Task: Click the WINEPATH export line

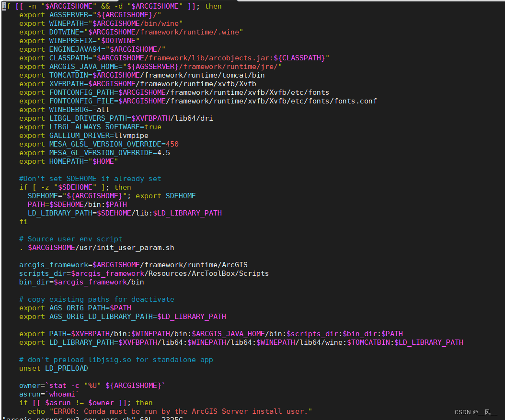Action: tap(101, 23)
